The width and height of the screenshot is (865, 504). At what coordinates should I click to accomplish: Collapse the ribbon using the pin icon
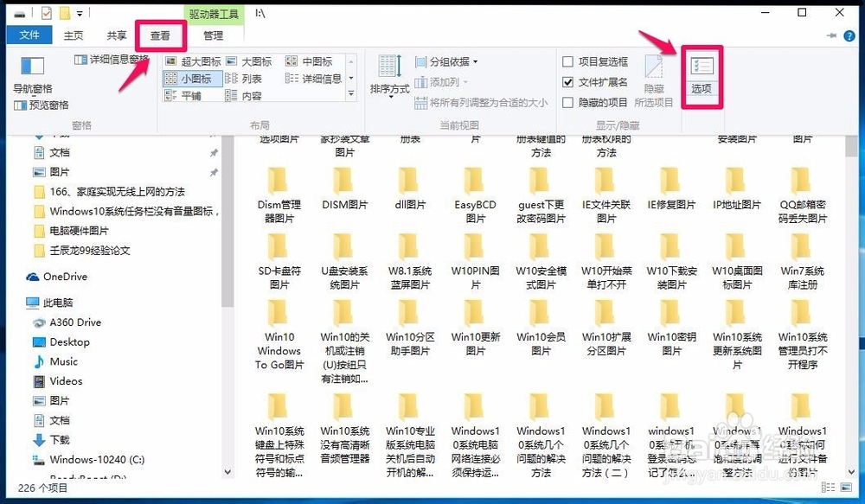click(x=831, y=35)
